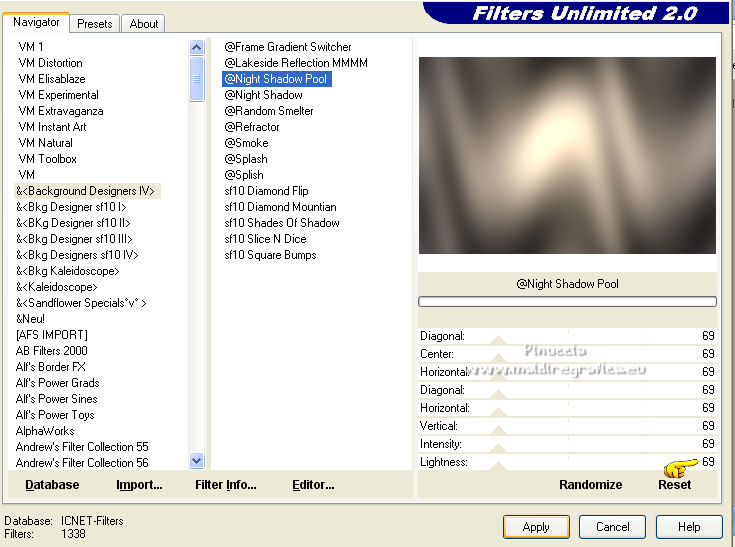Choose @Smoke filter
Image resolution: width=735 pixels, height=547 pixels.
click(246, 143)
